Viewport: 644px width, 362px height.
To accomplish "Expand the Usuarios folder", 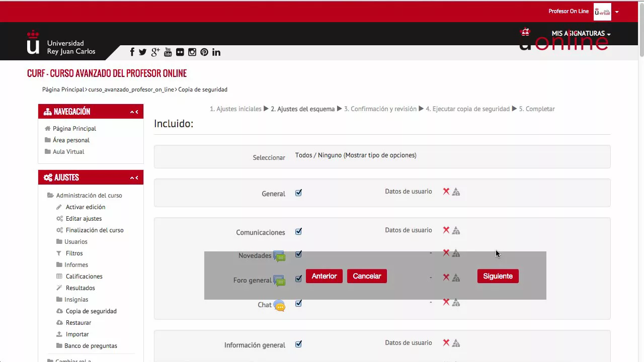I will tap(75, 242).
